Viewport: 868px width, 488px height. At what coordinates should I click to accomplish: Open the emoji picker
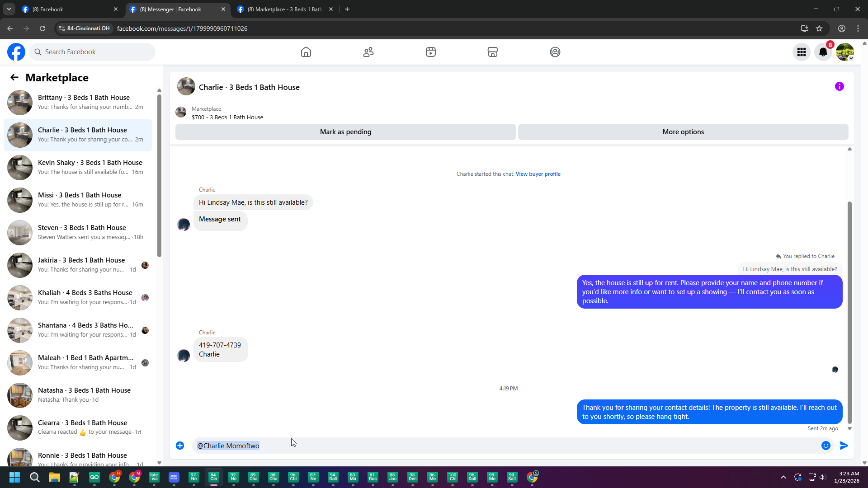(826, 446)
